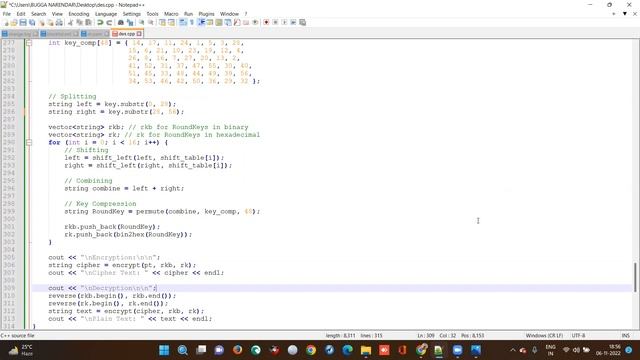Print the current document
Viewport: 640px width, 360px height.
(x=59, y=22)
